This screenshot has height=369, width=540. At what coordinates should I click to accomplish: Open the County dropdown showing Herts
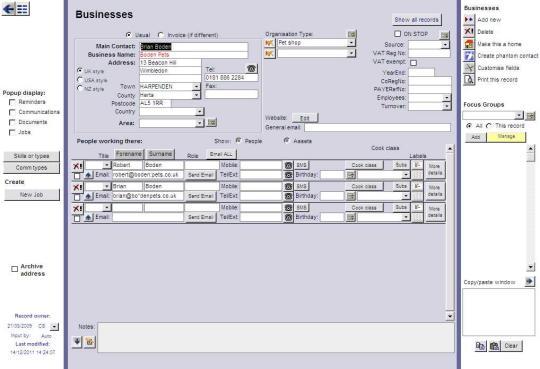click(x=196, y=95)
